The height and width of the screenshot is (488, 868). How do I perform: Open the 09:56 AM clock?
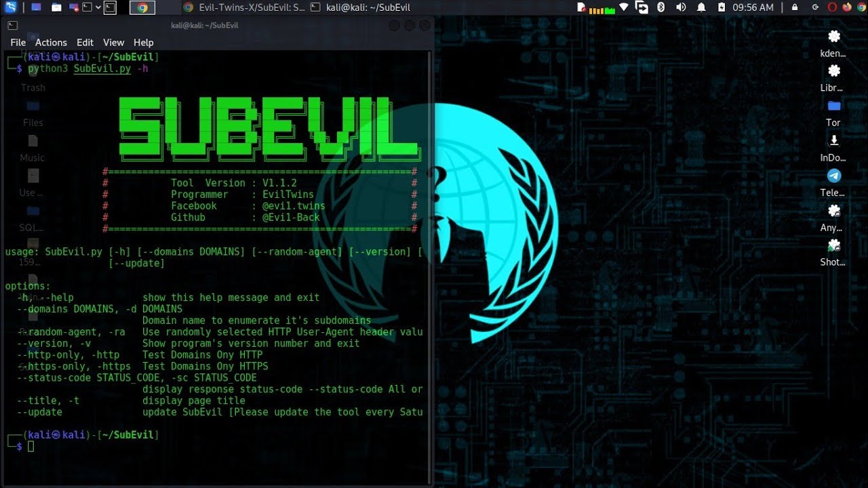753,7
